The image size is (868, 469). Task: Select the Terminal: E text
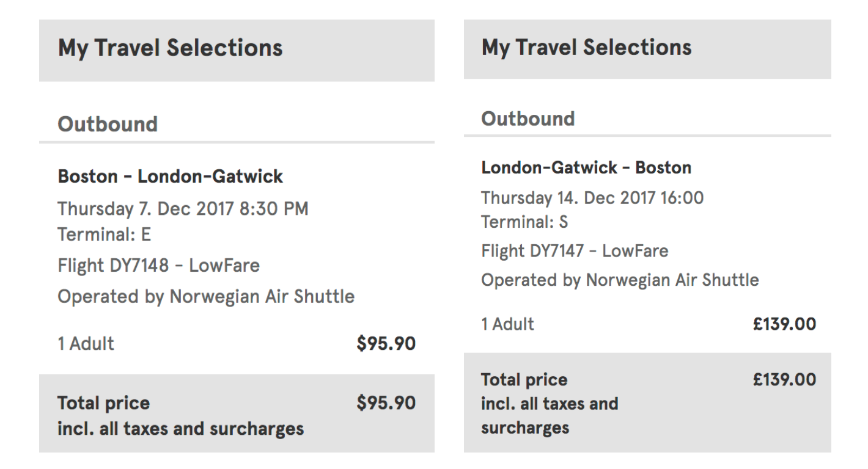104,234
